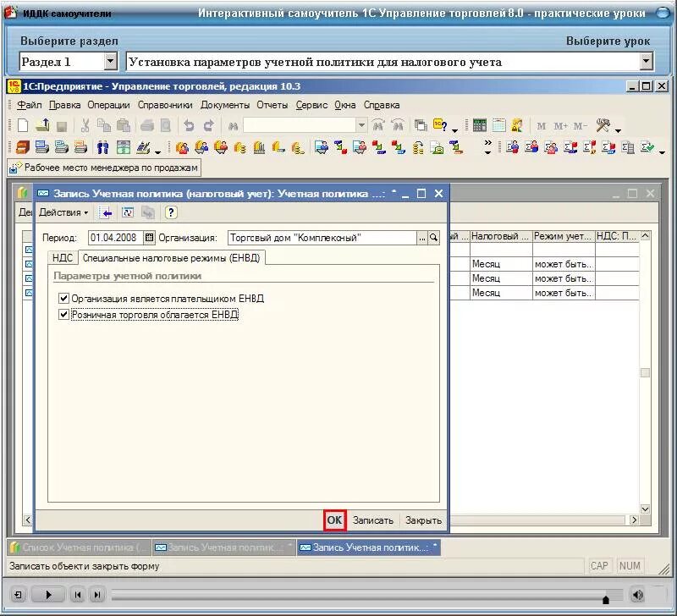
Task: Open dropdown arrow next to 1C help icon
Action: coord(455,130)
